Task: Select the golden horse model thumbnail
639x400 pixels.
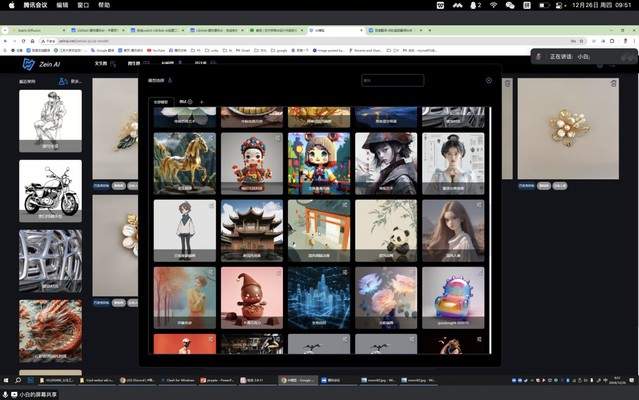Action: tap(184, 163)
